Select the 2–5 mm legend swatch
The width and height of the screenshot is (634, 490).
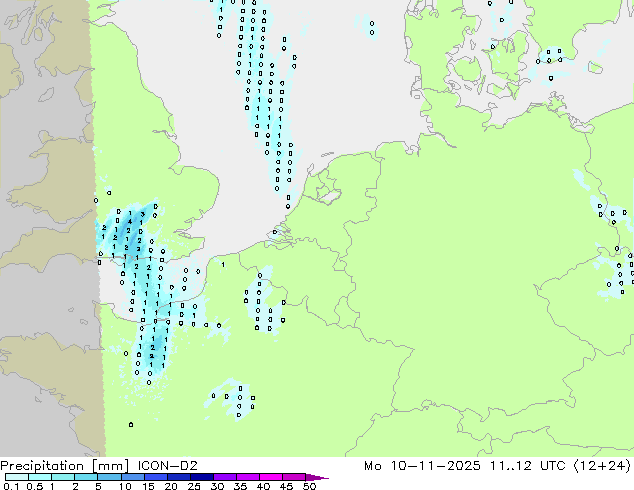point(86,477)
